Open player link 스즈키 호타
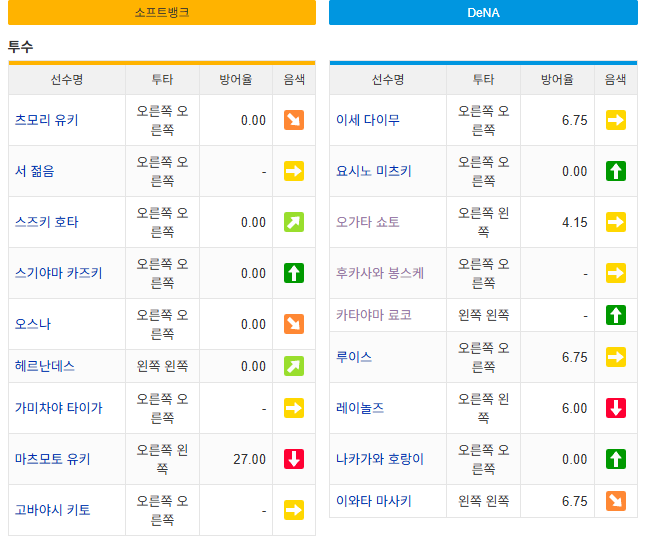 (x=46, y=222)
